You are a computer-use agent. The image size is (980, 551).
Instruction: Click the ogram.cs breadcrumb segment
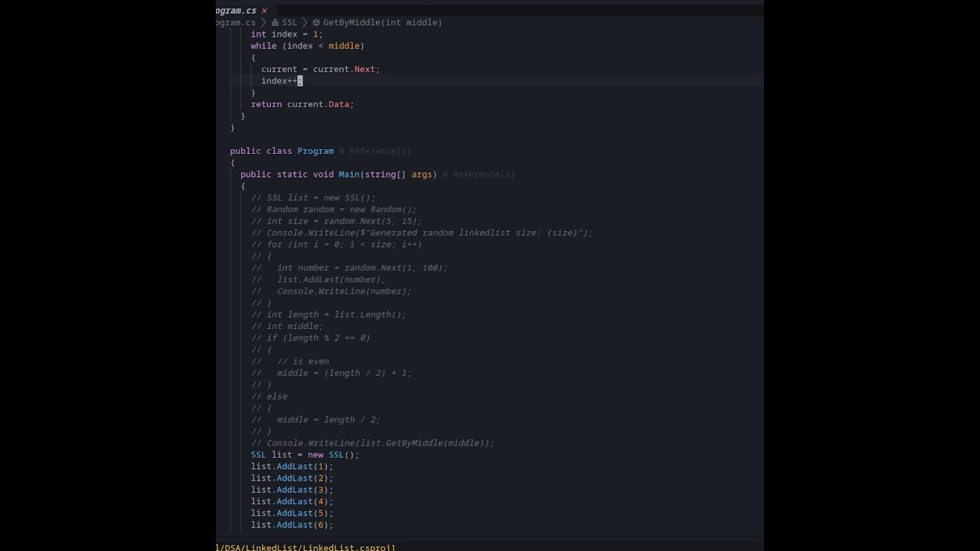click(x=236, y=22)
